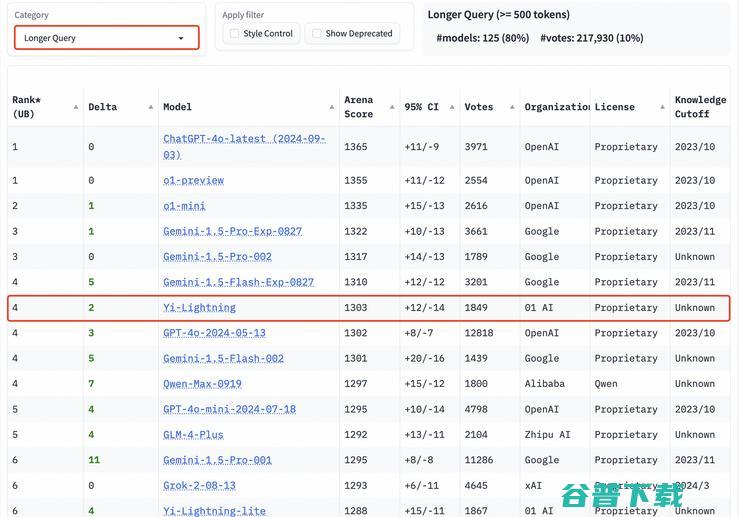
Task: Sort by License column arrow
Action: [662, 107]
